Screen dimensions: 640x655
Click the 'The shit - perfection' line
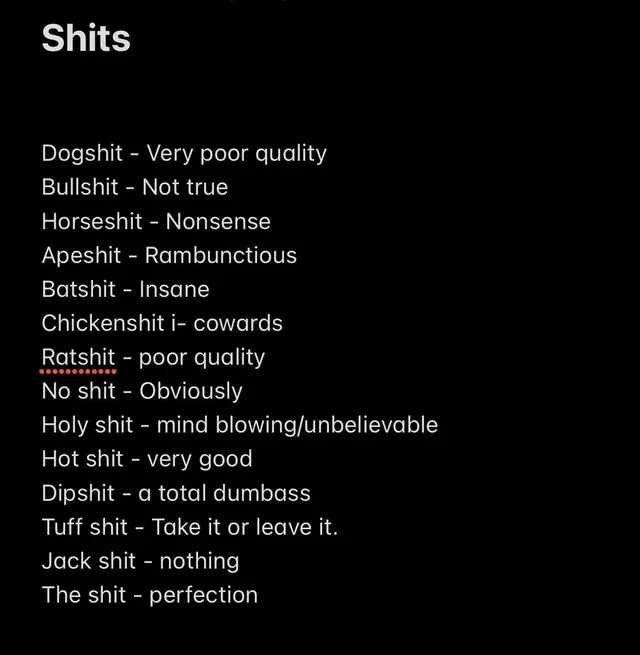(150, 595)
